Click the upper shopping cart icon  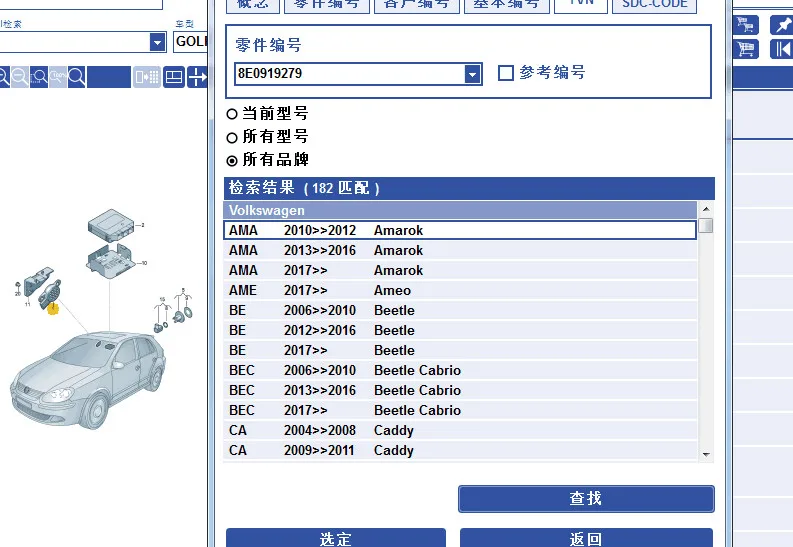pos(745,24)
